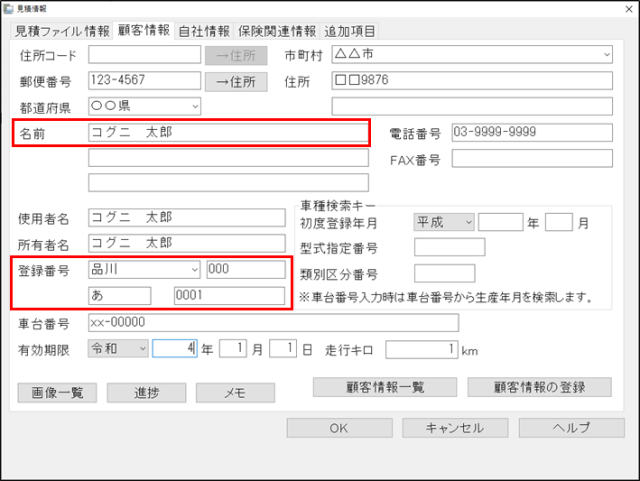Open the 自社情報 tab
Viewport: 640px width, 481px height.
pyautogui.click(x=203, y=31)
